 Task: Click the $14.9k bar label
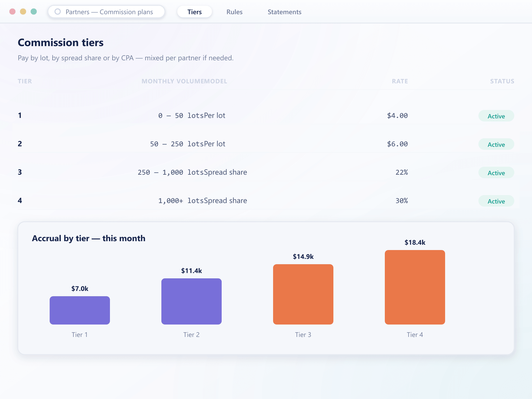[x=303, y=257]
